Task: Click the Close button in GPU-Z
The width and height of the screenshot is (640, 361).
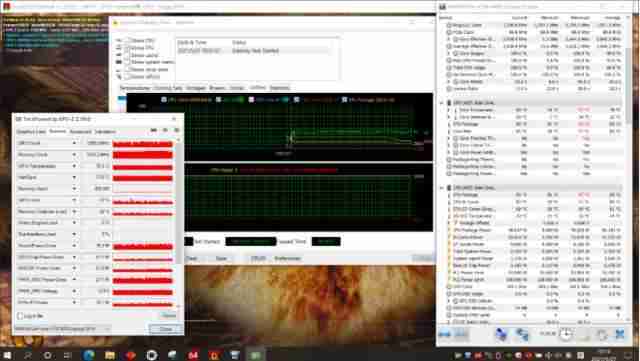Action: click(x=166, y=329)
